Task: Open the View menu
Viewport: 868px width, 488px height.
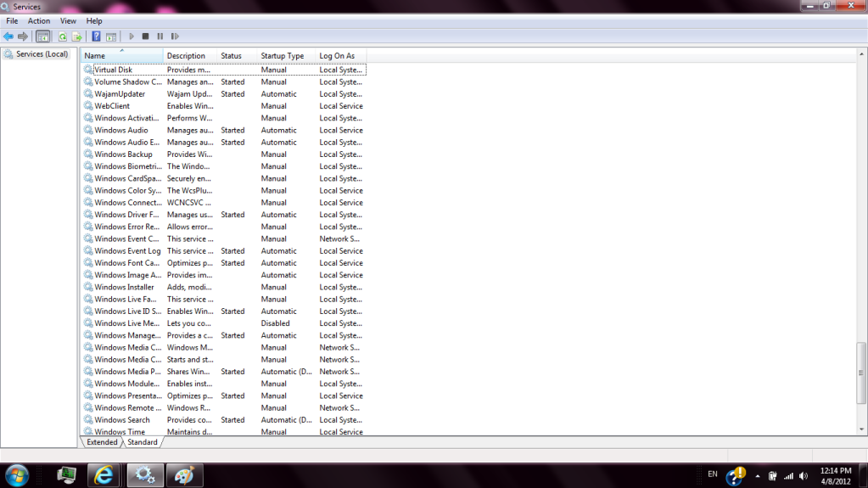Action: pyautogui.click(x=68, y=21)
